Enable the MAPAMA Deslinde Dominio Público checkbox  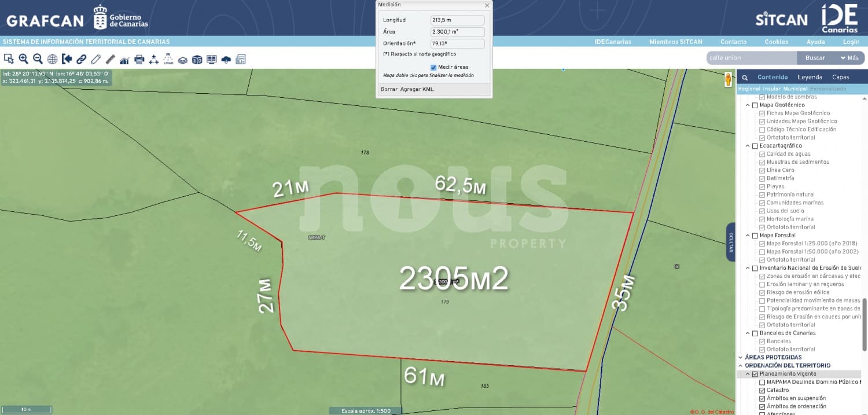[762, 382]
